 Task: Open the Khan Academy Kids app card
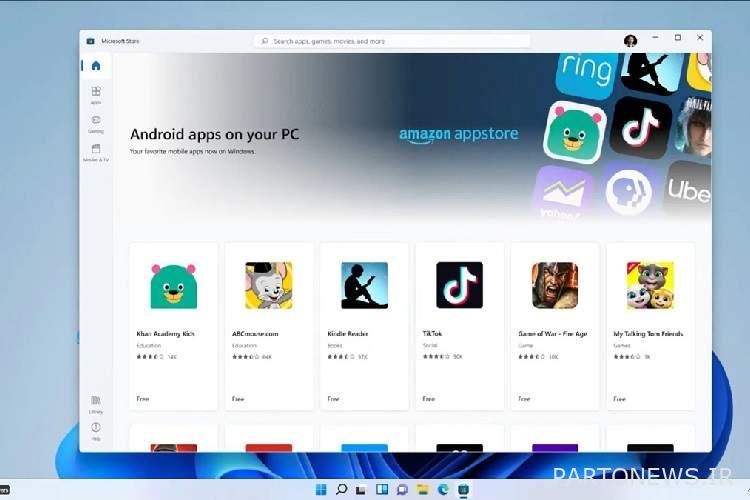(174, 326)
